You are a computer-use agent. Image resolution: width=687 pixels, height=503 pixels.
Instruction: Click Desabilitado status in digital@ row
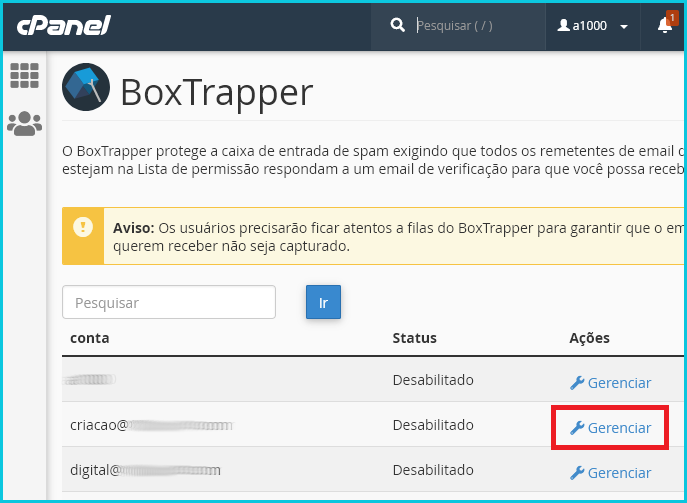click(x=433, y=470)
